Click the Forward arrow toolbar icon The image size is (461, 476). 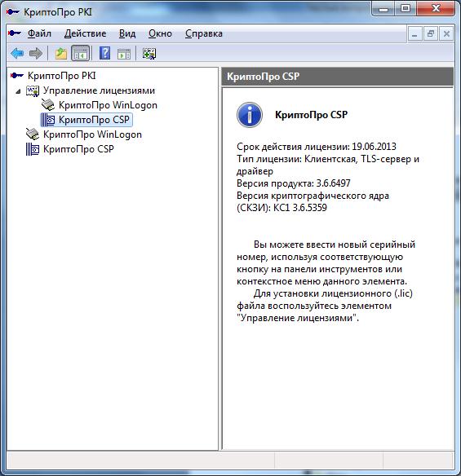pos(36,54)
